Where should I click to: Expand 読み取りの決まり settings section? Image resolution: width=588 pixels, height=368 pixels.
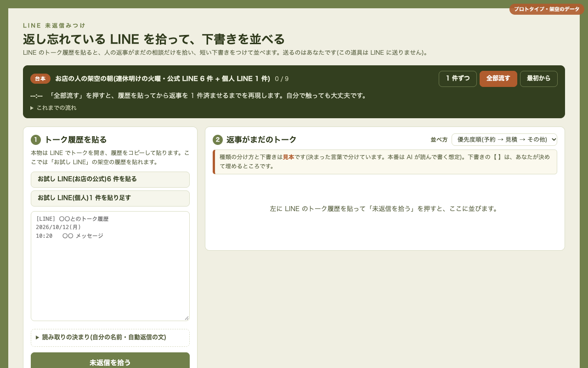(110, 337)
